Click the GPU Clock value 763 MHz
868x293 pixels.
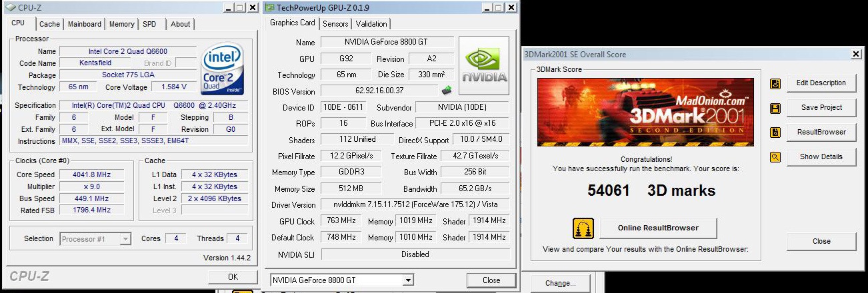pos(342,220)
